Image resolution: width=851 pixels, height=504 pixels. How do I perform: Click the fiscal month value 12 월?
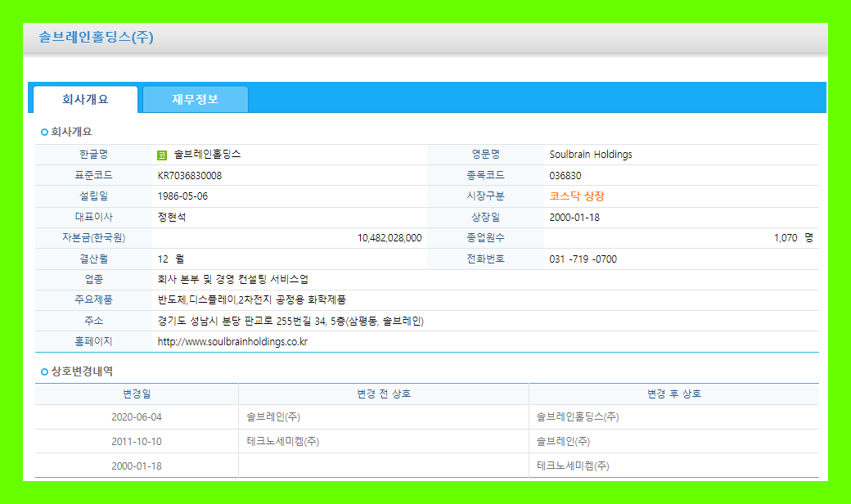[171, 259]
